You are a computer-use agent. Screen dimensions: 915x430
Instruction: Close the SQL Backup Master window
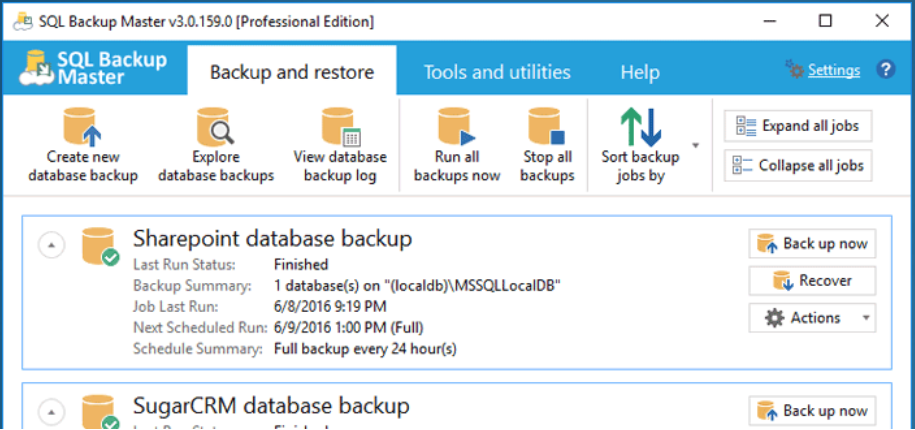click(882, 22)
